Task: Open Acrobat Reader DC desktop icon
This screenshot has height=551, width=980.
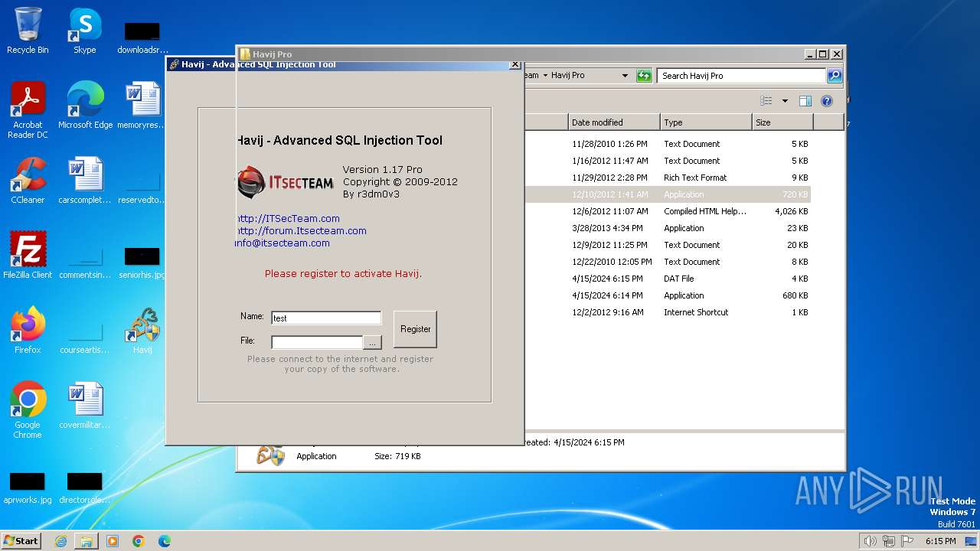Action: [x=28, y=109]
